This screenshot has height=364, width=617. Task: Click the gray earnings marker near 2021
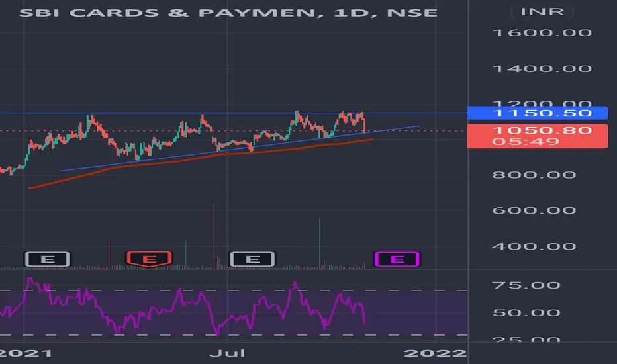47,259
